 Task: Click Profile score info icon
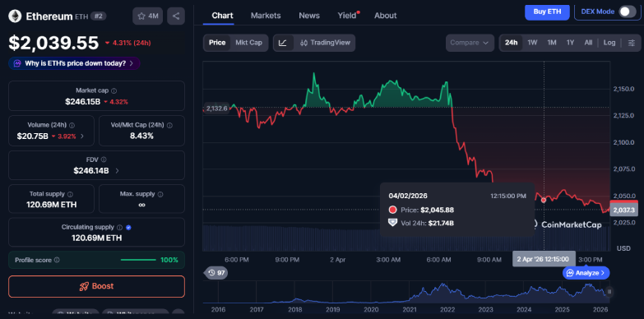57,260
